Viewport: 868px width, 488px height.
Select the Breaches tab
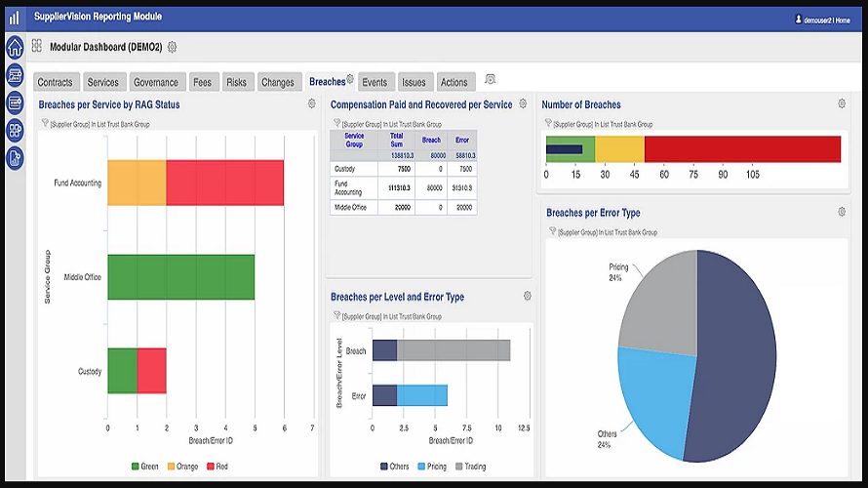(328, 82)
